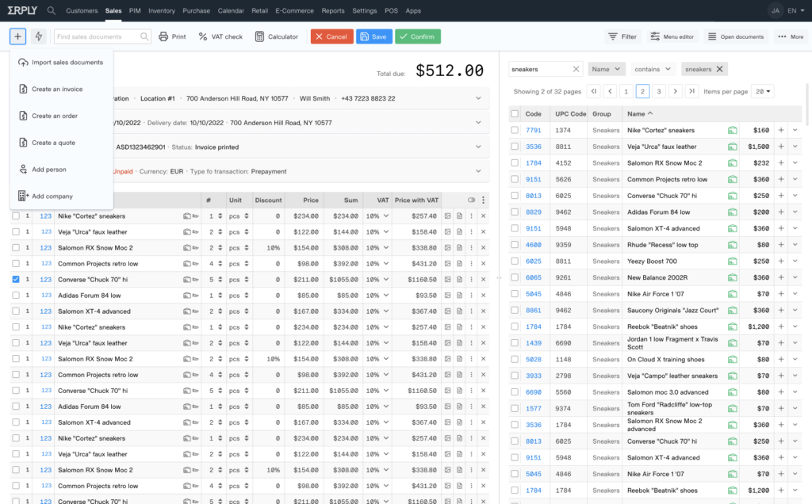Image resolution: width=812 pixels, height=504 pixels.
Task: Add Yeezy Boost 700 using plus icon
Action: 781,261
